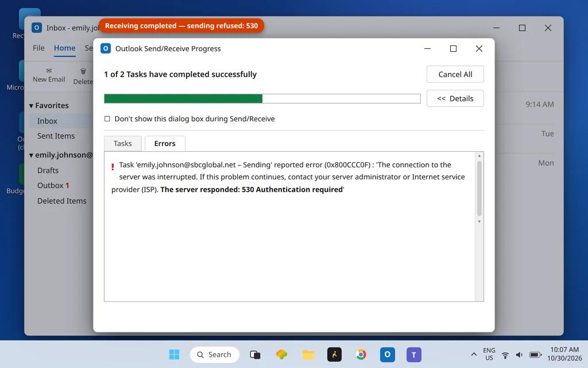
Task: Click the taskbar Search box
Action: pyautogui.click(x=215, y=354)
